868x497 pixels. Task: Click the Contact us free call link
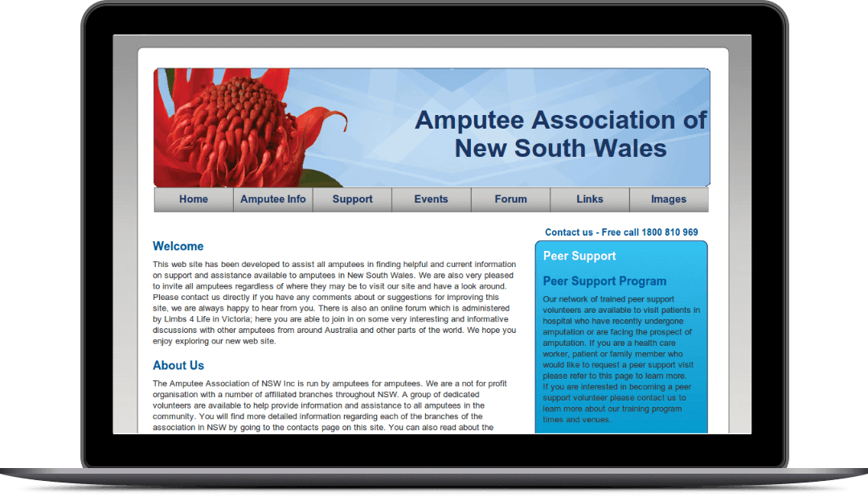[621, 232]
